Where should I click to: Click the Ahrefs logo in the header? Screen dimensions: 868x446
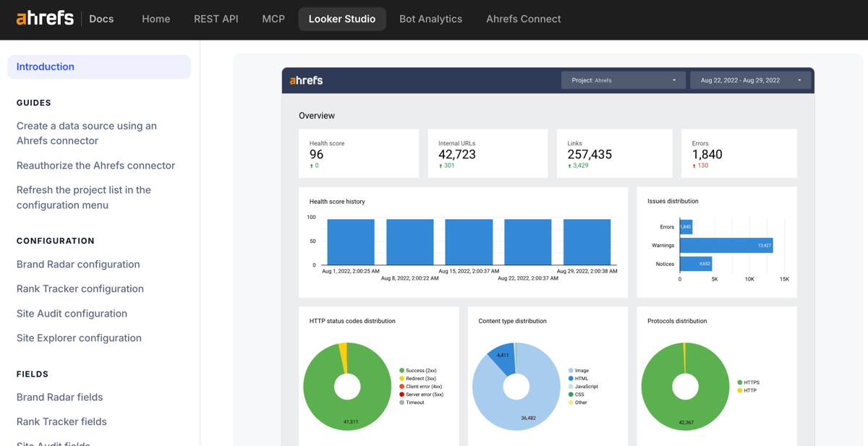click(45, 19)
